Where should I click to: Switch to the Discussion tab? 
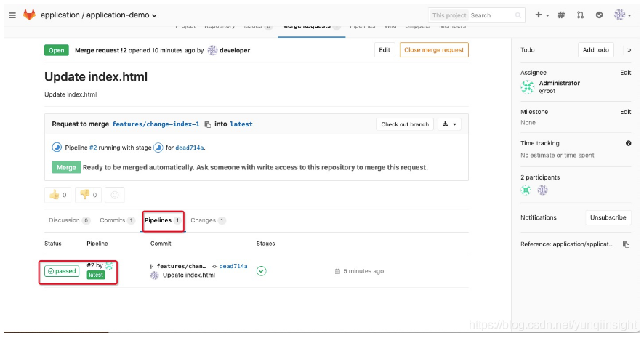(69, 220)
